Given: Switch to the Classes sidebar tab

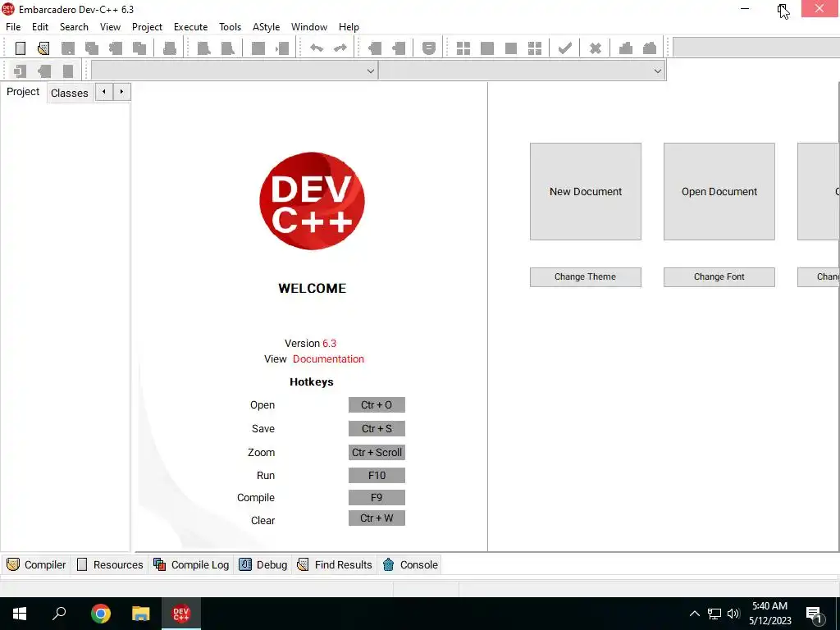Looking at the screenshot, I should click(x=70, y=93).
